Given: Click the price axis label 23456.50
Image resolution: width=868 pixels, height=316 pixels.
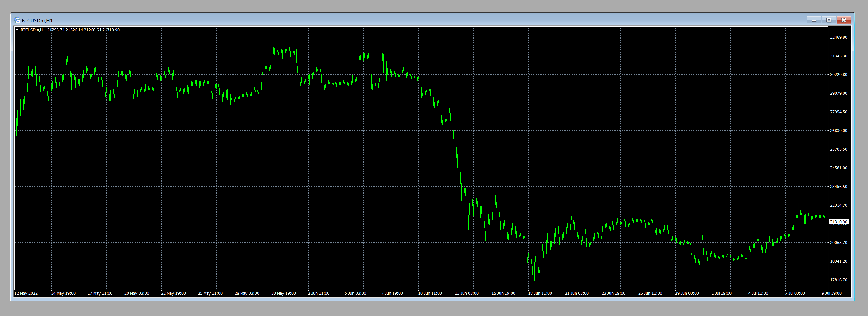Looking at the screenshot, I should [838, 187].
